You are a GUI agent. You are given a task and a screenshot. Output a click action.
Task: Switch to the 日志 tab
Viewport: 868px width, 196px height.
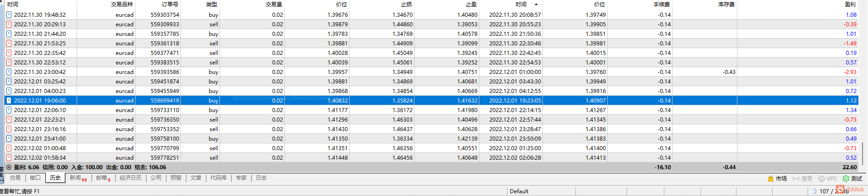(x=261, y=178)
